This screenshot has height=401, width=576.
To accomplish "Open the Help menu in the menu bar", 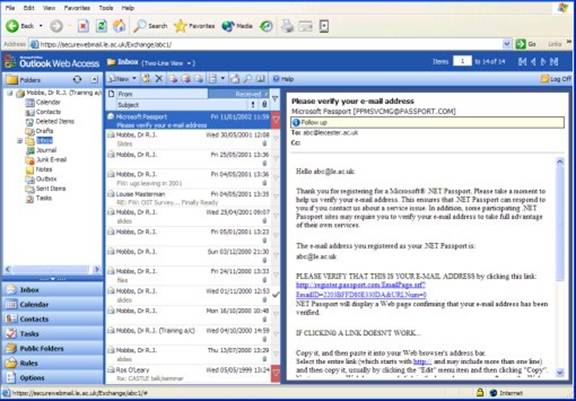I will point(128,8).
